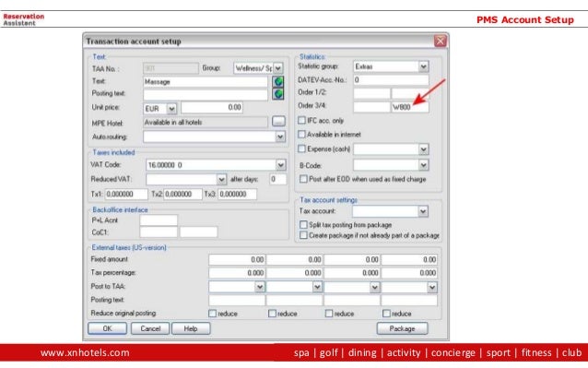Open the VAT Code dropdown
Viewport: 588px width, 368px height.
click(280, 165)
